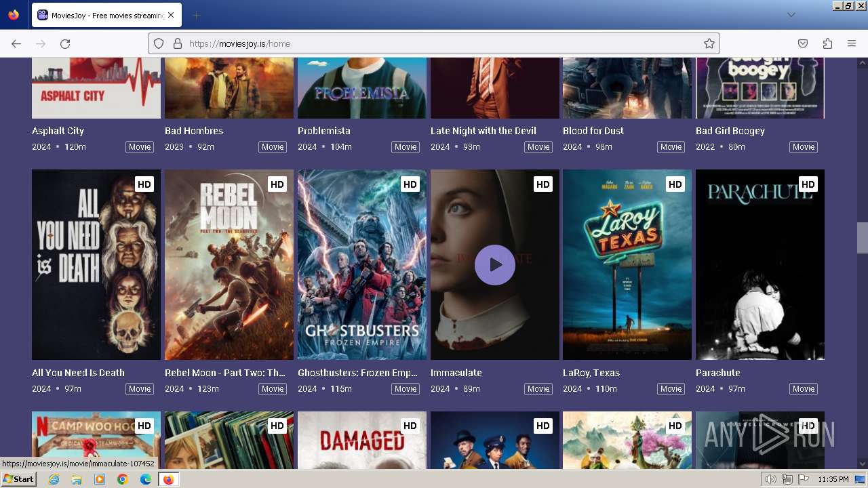Click the browser back arrow
This screenshot has width=868, height=488.
tap(16, 43)
